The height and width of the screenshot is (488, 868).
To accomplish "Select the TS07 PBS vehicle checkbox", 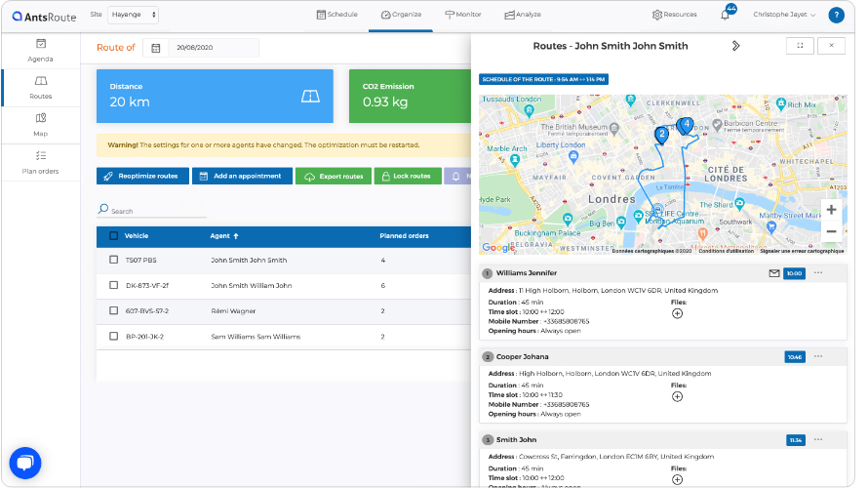I will point(114,261).
